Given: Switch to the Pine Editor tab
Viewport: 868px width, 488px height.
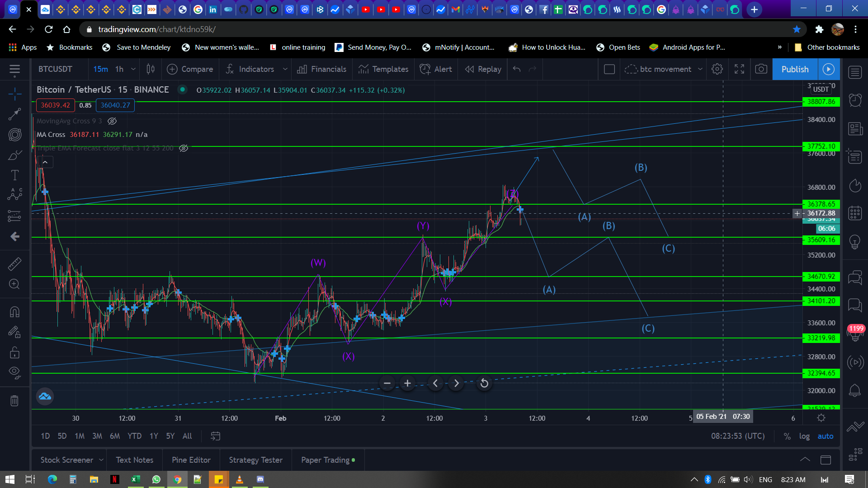Looking at the screenshot, I should (191, 460).
